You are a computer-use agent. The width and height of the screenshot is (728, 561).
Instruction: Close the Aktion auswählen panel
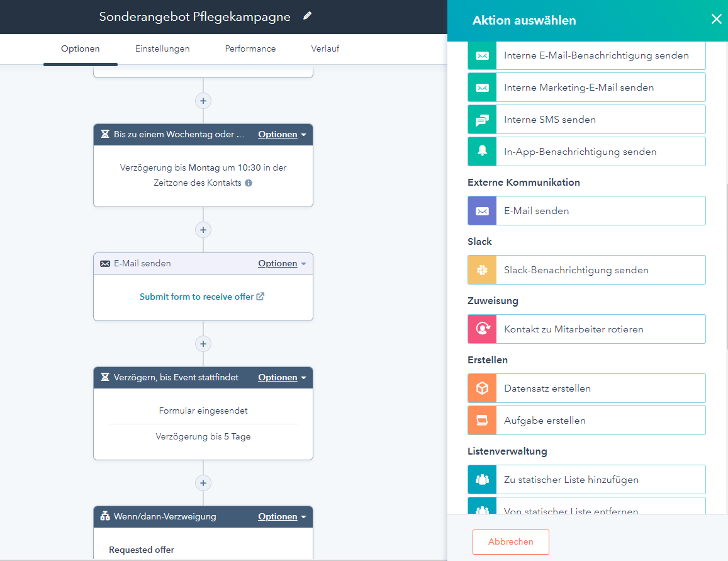(x=716, y=19)
